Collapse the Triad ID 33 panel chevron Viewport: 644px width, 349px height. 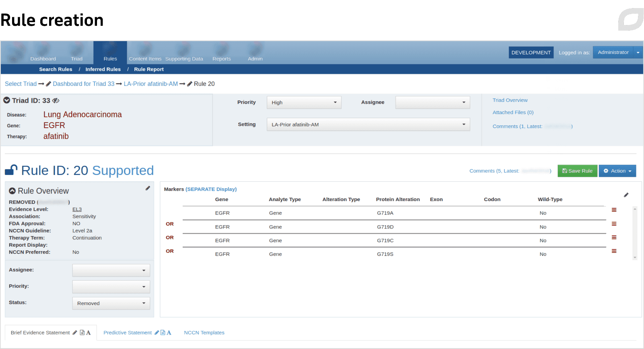pyautogui.click(x=7, y=100)
